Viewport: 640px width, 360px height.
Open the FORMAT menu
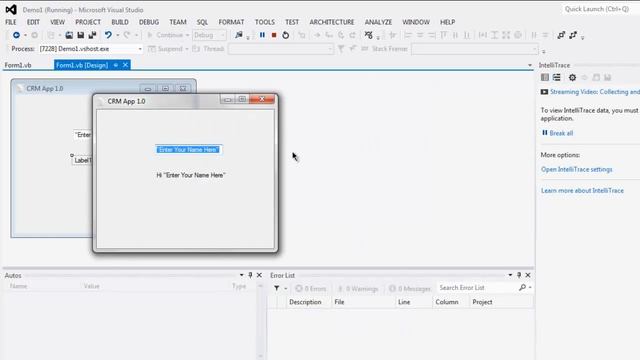[231, 22]
